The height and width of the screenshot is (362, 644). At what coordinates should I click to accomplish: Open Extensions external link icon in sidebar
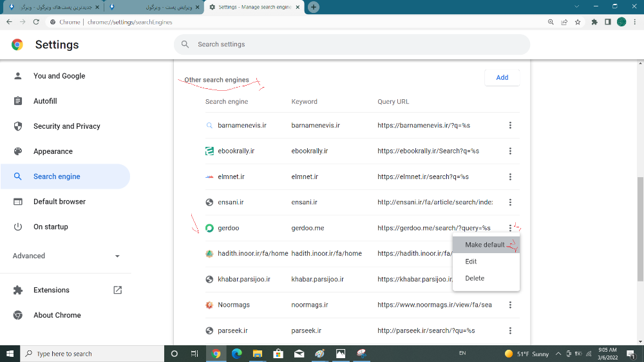[117, 290]
